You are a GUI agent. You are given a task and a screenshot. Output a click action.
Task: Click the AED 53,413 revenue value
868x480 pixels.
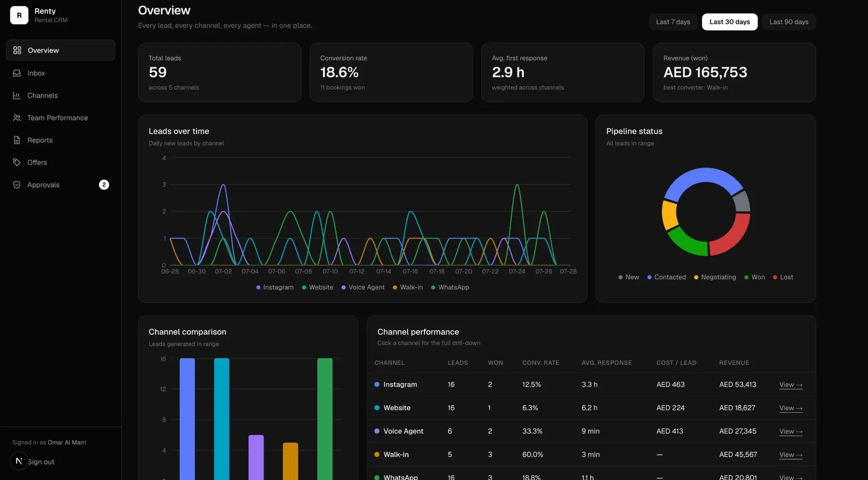point(737,384)
